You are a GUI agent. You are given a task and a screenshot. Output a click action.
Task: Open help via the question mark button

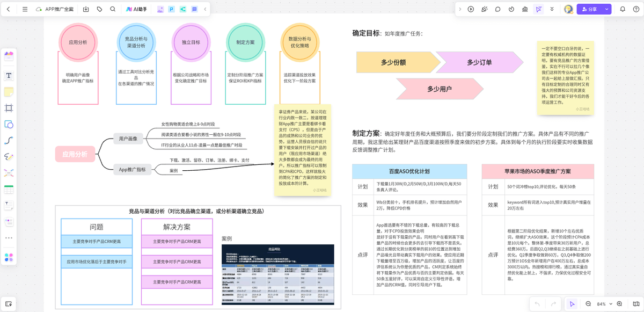click(636, 9)
